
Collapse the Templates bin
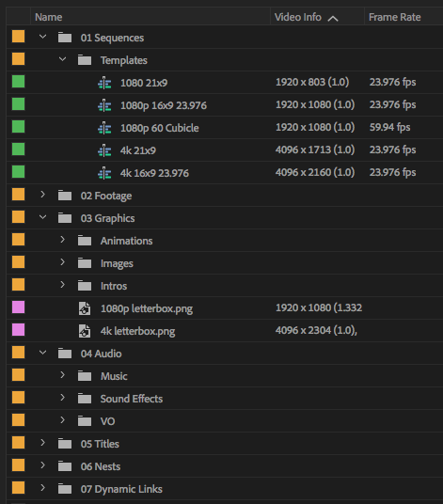coord(62,59)
